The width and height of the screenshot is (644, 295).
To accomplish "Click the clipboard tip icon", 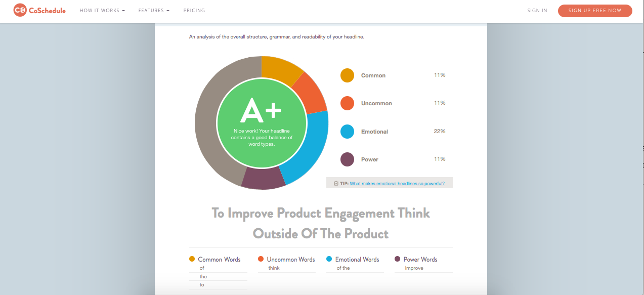I will coord(336,184).
